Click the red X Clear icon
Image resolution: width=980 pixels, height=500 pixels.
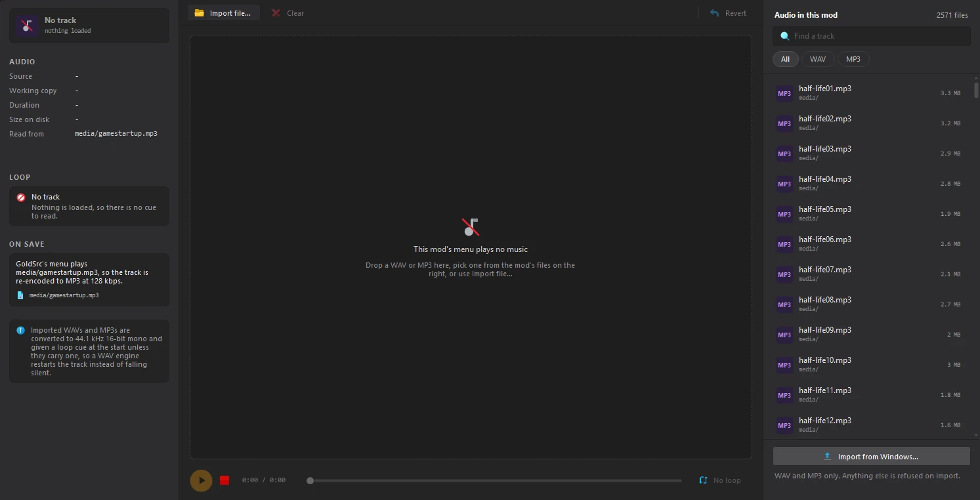point(276,13)
